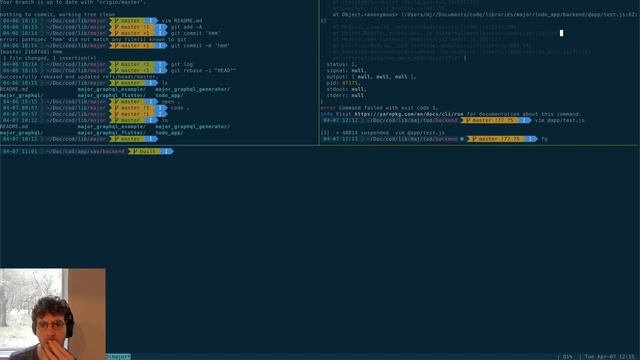The image size is (640, 360).
Task: Click the date and time in tmux status bar
Action: click(x=610, y=357)
